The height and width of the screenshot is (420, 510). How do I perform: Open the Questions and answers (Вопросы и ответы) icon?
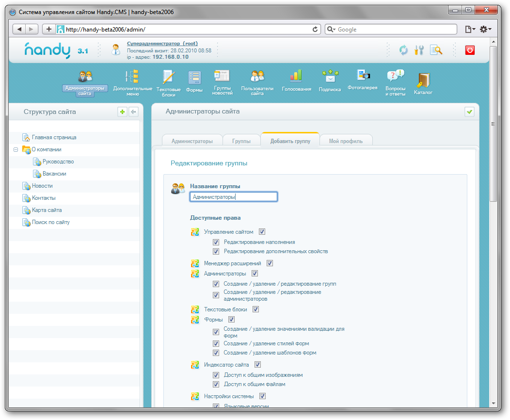(x=395, y=76)
